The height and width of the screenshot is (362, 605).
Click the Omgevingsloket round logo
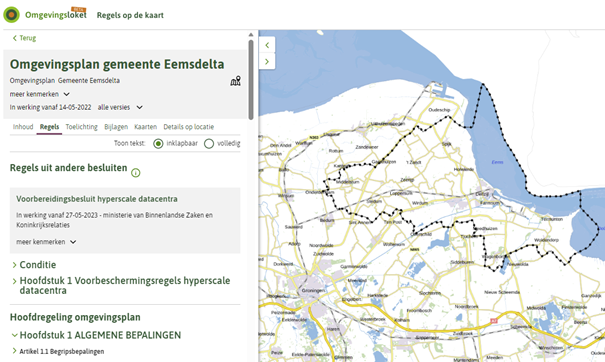tap(12, 15)
